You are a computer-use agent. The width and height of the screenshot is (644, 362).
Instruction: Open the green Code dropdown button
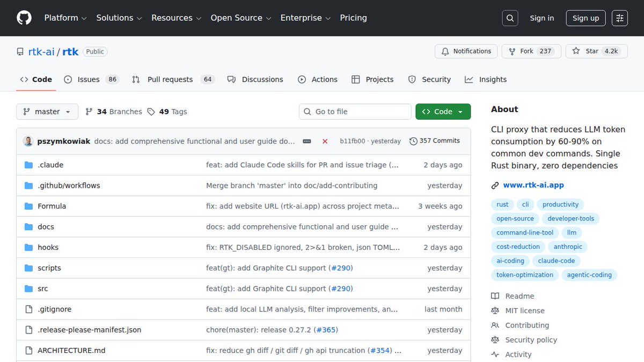point(443,112)
